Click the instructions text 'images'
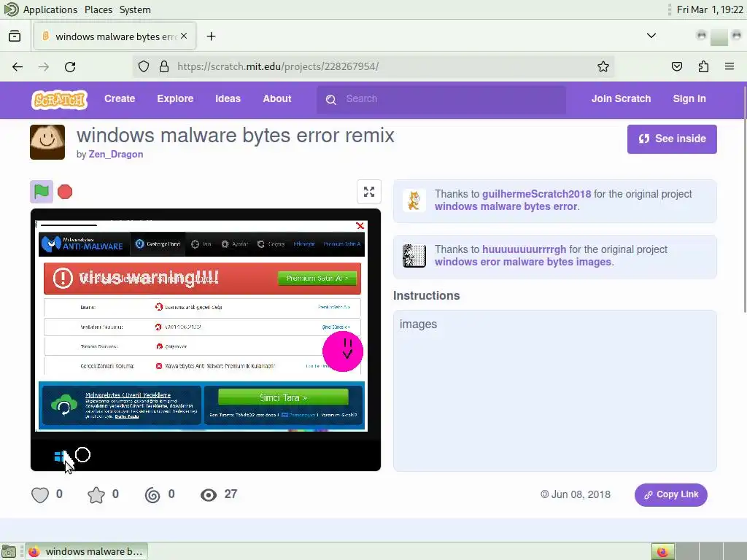The image size is (747, 560). click(418, 324)
